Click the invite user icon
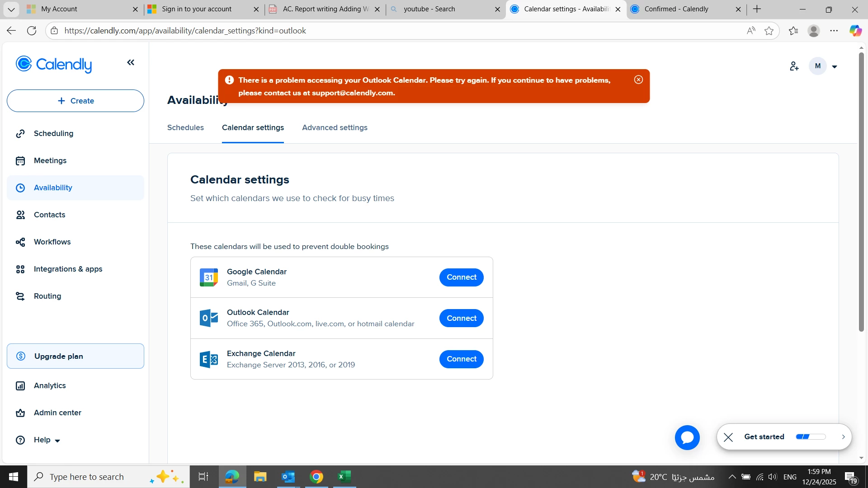This screenshot has width=868, height=488. [794, 66]
